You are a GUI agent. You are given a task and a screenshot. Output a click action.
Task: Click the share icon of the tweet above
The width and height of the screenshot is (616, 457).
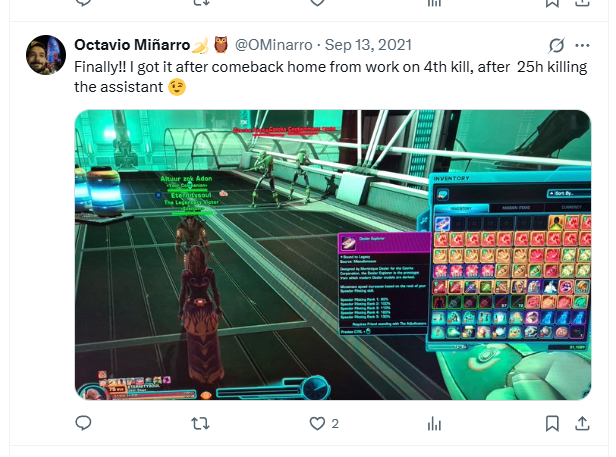582,2
